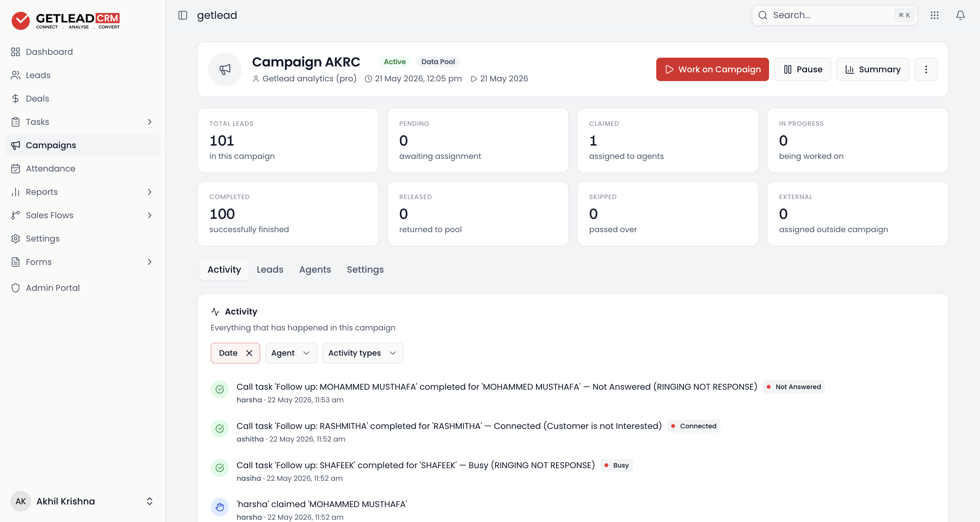This screenshot has height=522, width=980.
Task: Expand the Forms submenu chevron
Action: (149, 262)
